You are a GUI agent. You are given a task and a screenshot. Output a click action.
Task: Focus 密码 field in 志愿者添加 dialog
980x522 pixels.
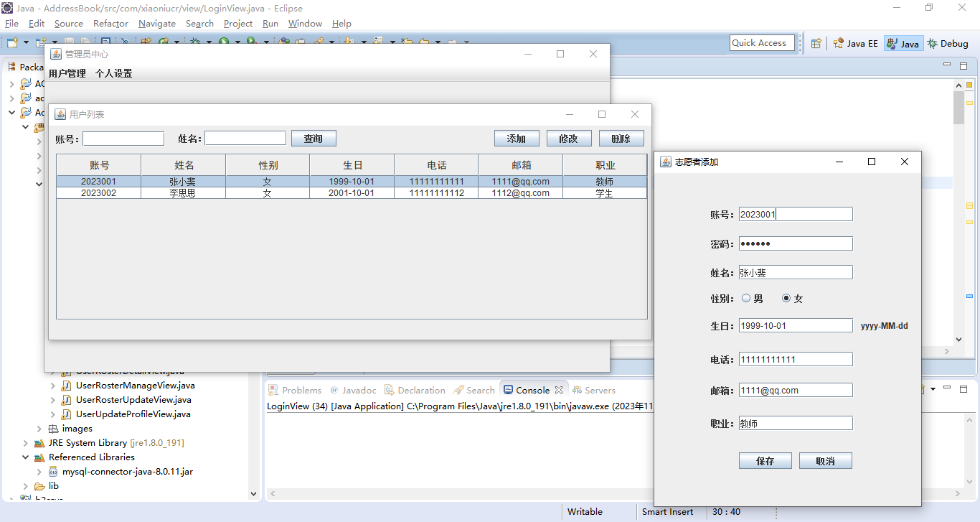click(796, 243)
